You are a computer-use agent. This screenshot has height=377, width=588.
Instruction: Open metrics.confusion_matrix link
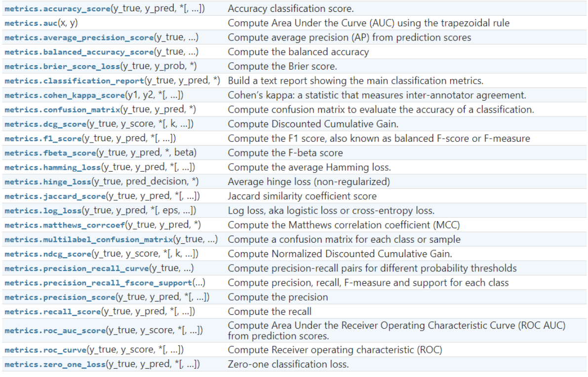(x=62, y=110)
